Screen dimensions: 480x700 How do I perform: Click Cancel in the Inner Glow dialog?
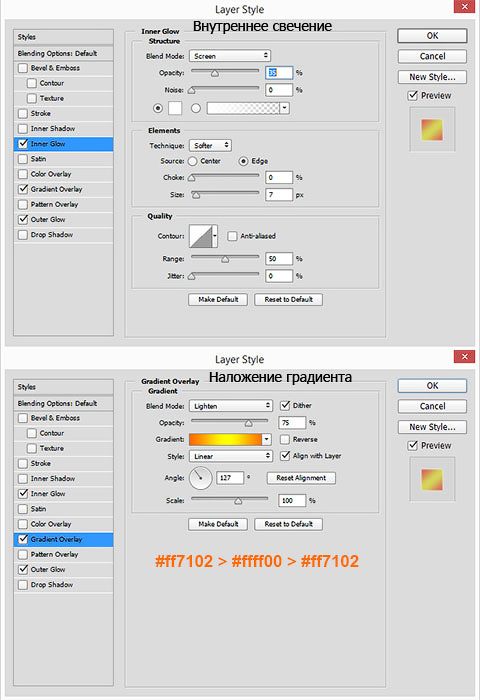click(432, 56)
